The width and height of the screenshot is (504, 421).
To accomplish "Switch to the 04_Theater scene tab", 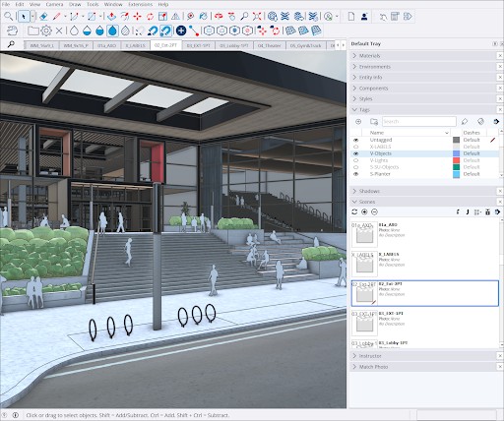I will pyautogui.click(x=269, y=45).
